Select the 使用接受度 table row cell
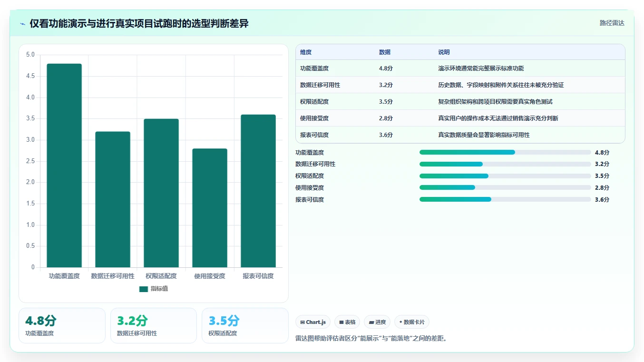The height and width of the screenshot is (362, 644). coord(314,118)
